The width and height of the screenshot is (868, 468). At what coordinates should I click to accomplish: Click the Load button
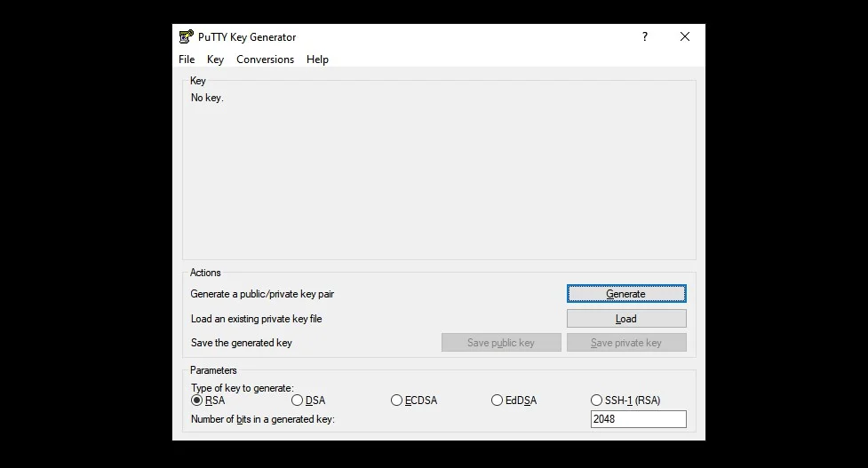(626, 319)
